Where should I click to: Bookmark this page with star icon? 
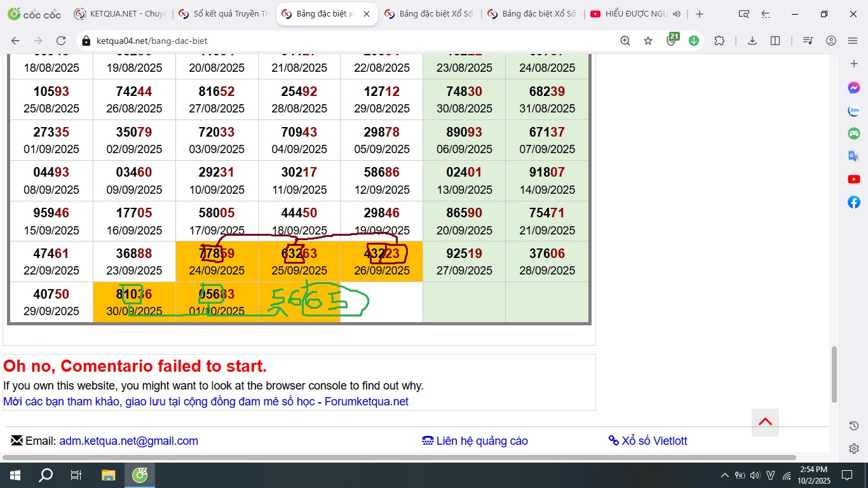[x=648, y=41]
